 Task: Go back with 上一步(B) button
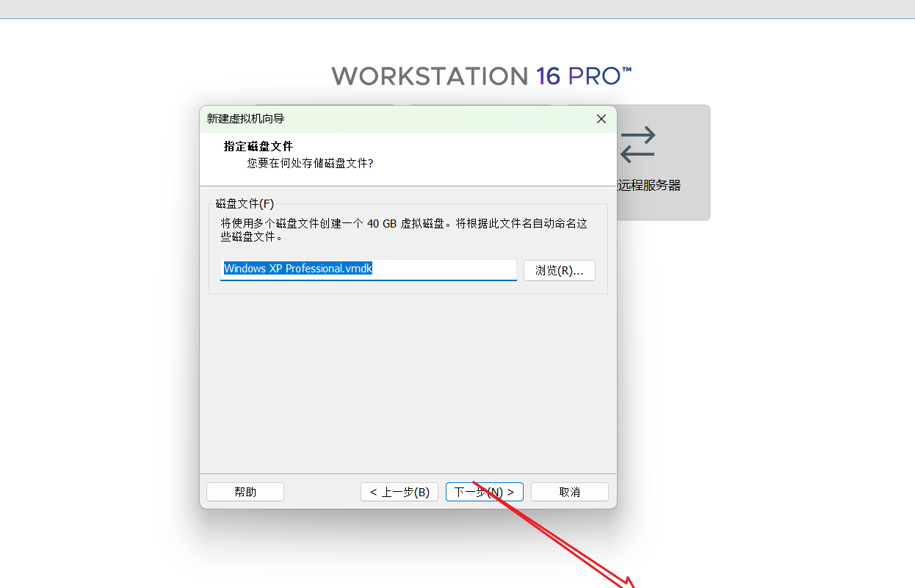click(x=399, y=492)
